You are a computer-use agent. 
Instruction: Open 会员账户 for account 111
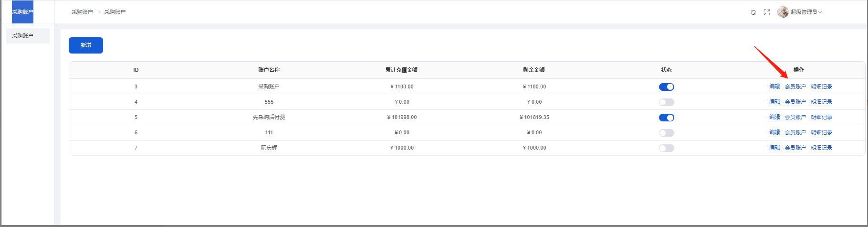pos(795,132)
